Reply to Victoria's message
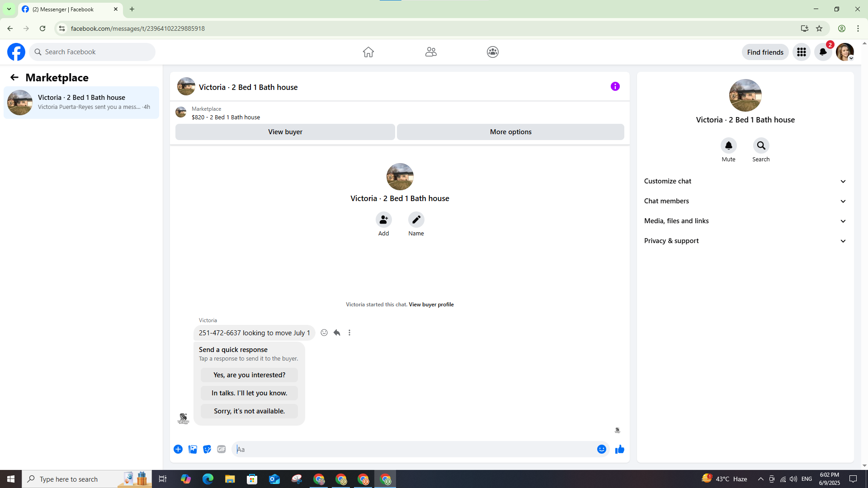 (337, 333)
